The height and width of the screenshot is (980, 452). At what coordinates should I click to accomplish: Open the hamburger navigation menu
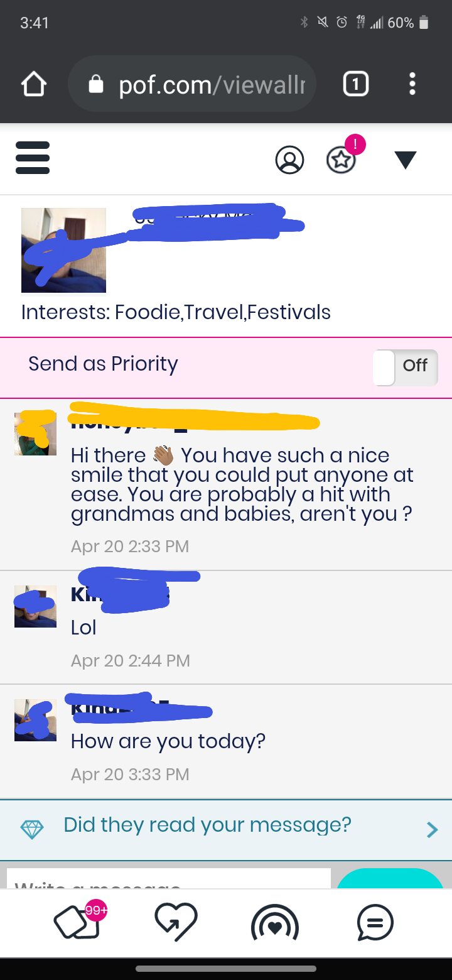pyautogui.click(x=33, y=157)
